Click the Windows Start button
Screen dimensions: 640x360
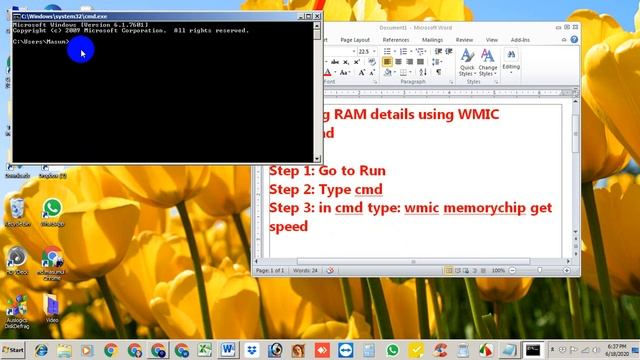click(13, 350)
